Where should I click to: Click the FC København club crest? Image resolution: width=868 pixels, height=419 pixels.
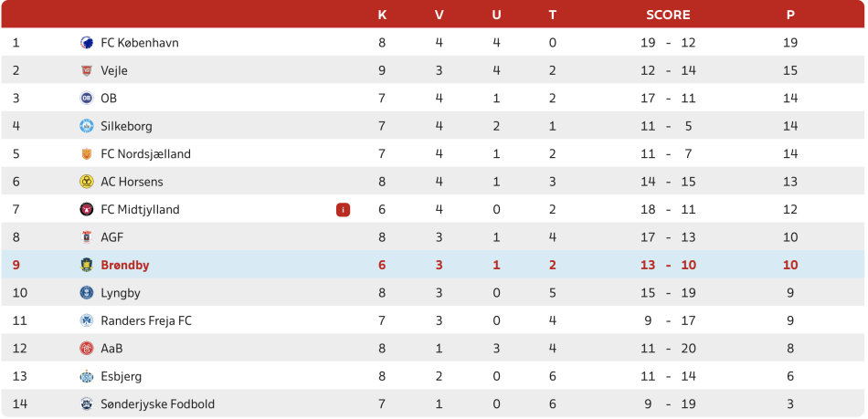[x=87, y=43]
